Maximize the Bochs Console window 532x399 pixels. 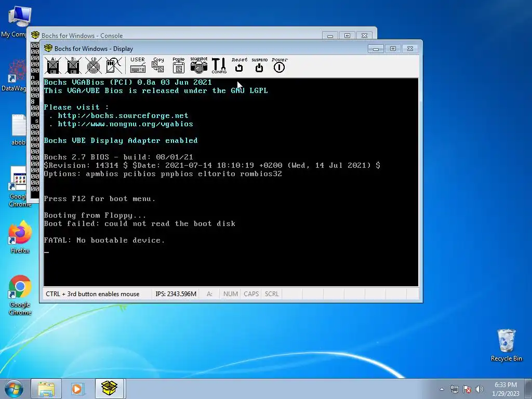coord(347,36)
